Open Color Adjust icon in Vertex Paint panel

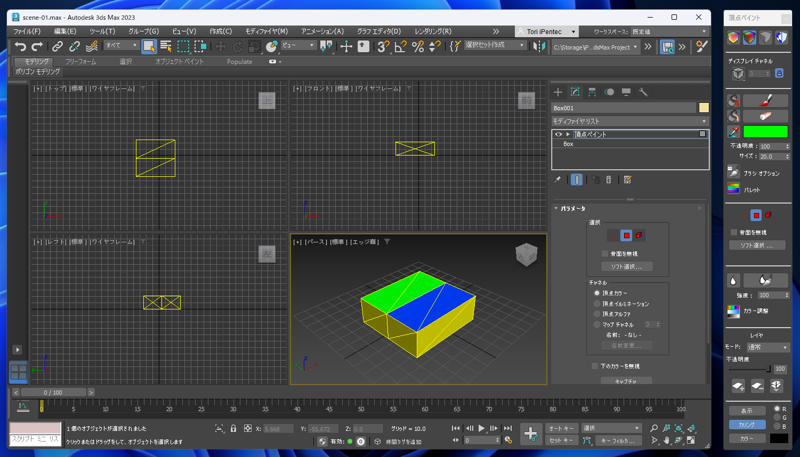734,311
